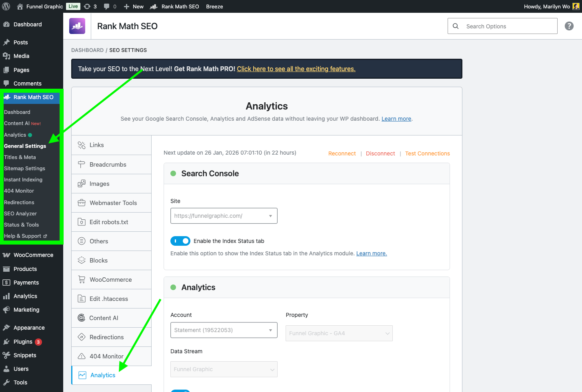Disable the Enable the Index Status tab toggle
Image resolution: width=582 pixels, height=392 pixels.
(180, 241)
